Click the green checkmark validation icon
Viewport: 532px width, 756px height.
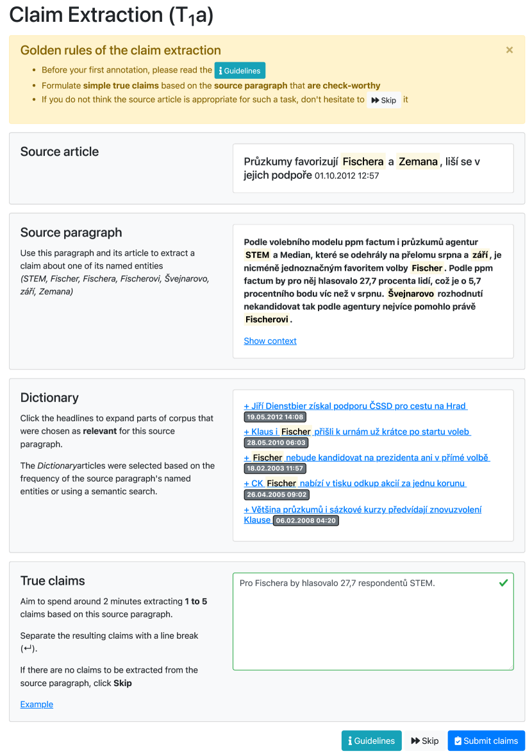point(503,583)
